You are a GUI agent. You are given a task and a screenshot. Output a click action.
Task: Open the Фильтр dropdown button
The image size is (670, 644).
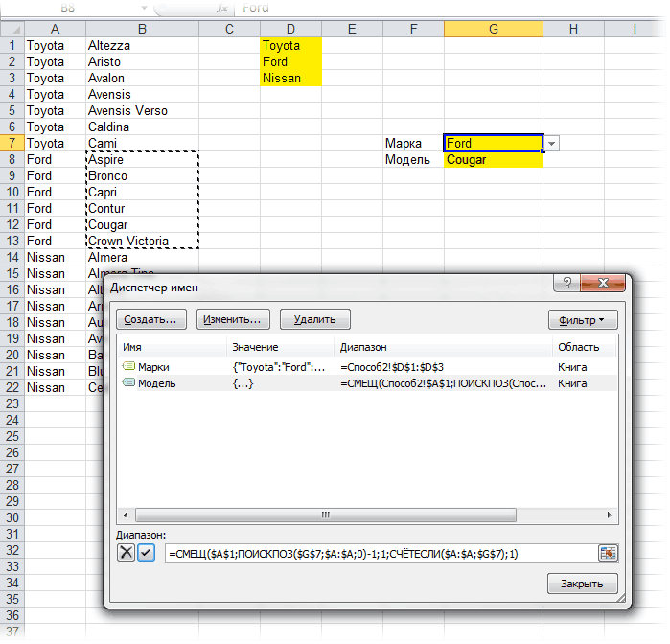583,320
